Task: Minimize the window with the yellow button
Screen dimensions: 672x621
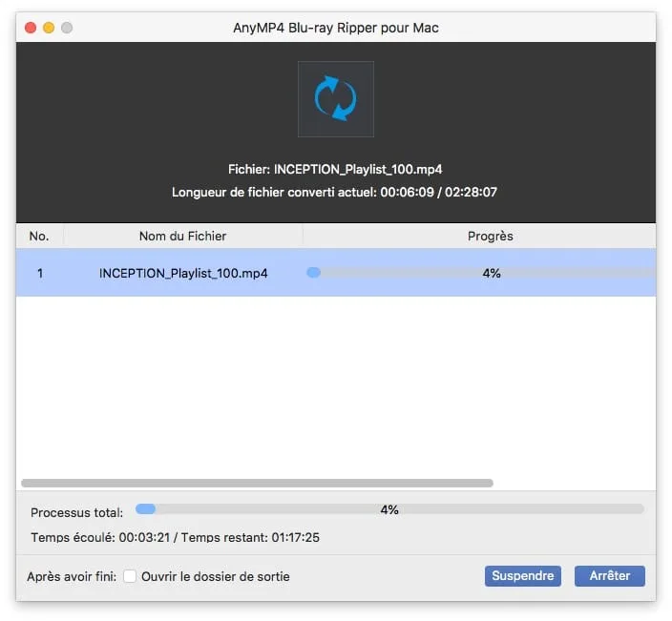Action: (x=49, y=28)
